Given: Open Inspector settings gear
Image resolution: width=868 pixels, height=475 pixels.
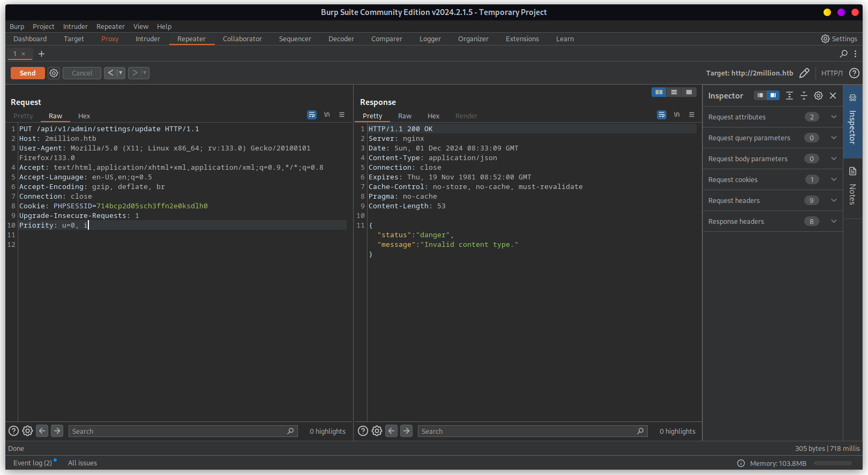Looking at the screenshot, I should pyautogui.click(x=818, y=95).
